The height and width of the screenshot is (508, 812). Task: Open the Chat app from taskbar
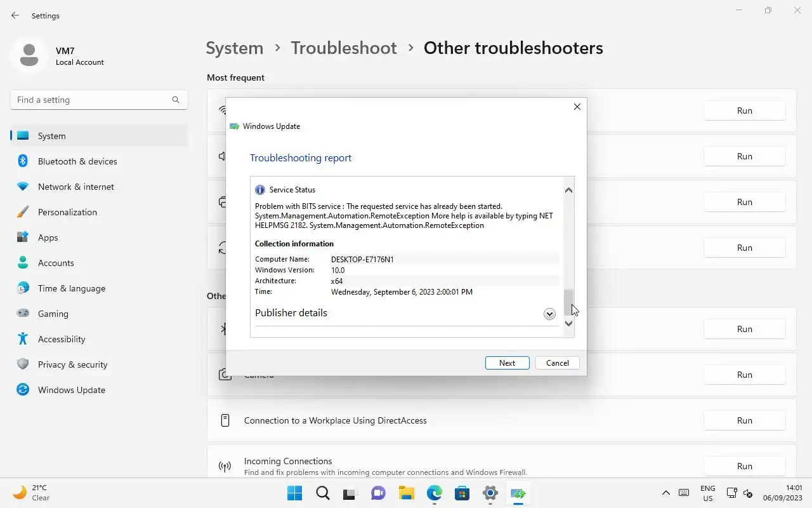pos(378,493)
